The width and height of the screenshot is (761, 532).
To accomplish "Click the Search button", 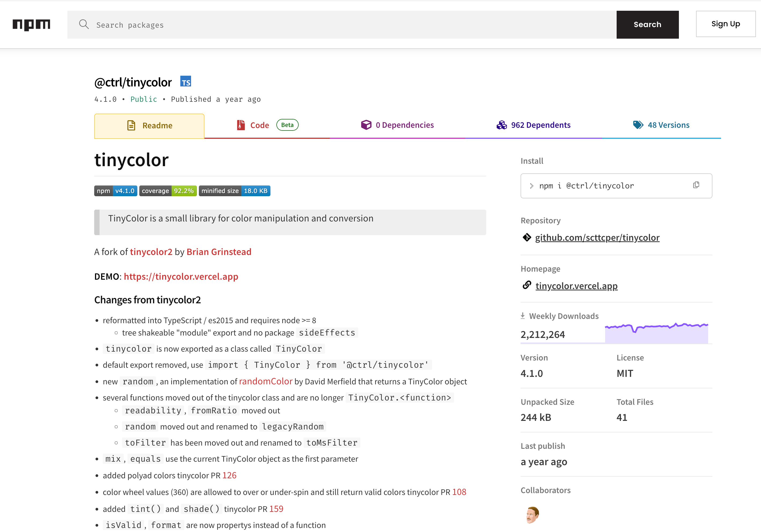I will pyautogui.click(x=647, y=24).
